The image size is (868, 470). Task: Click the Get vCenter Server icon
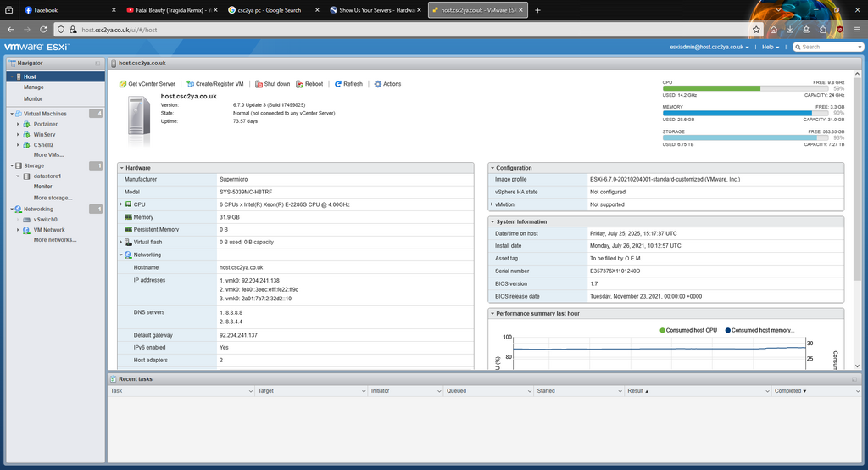point(123,84)
